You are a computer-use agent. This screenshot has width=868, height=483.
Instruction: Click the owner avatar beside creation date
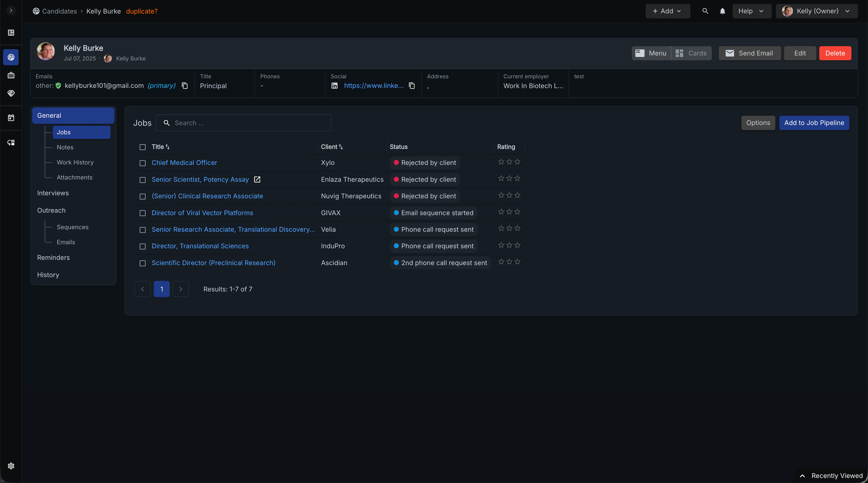pos(108,58)
